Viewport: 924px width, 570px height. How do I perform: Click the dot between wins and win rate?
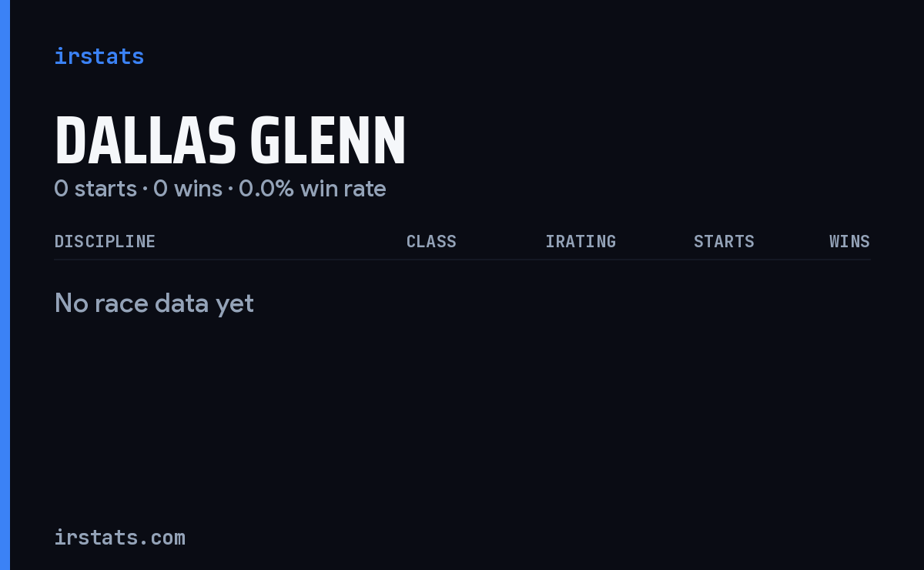click(230, 189)
